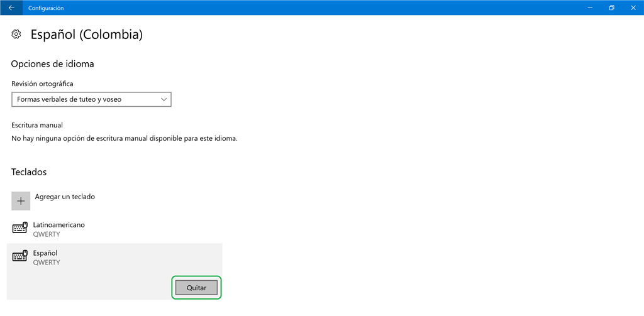644x316 pixels.
Task: Click the settings gear icon beside Español (Colombia)
Action: [x=16, y=35]
